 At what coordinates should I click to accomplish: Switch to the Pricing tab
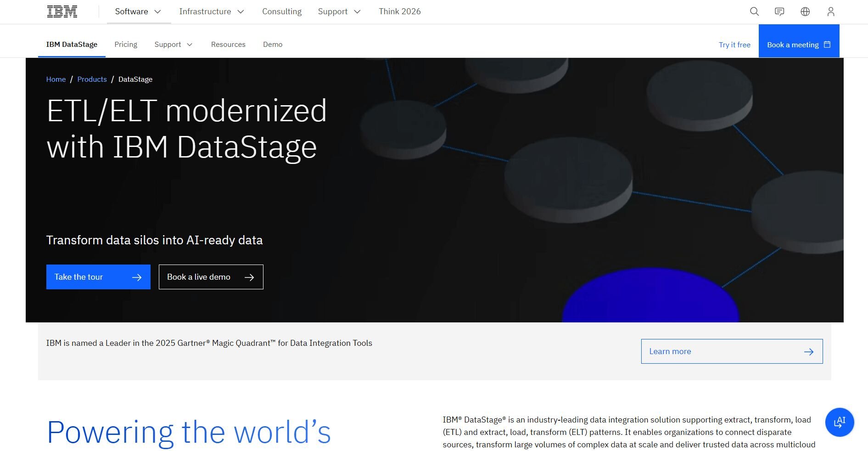(x=126, y=45)
